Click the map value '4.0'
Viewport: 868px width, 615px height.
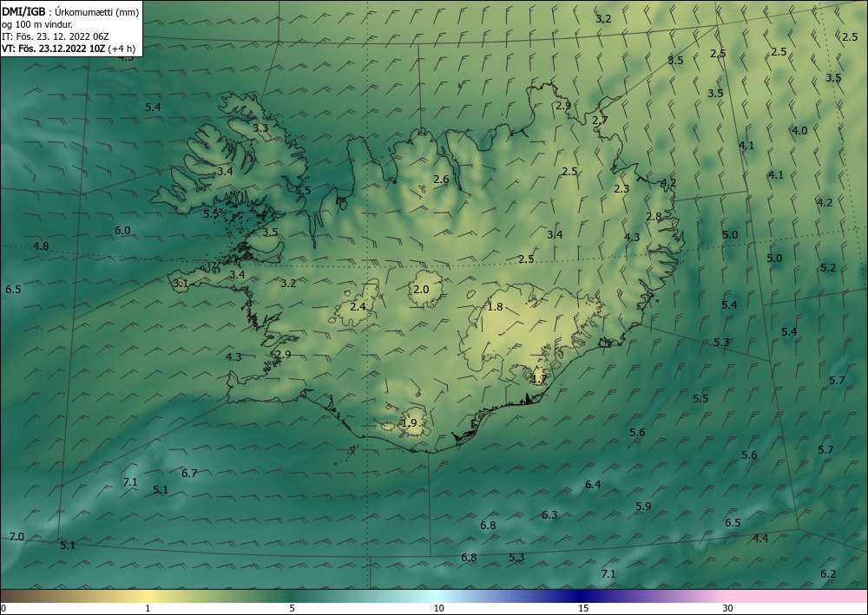tap(799, 130)
